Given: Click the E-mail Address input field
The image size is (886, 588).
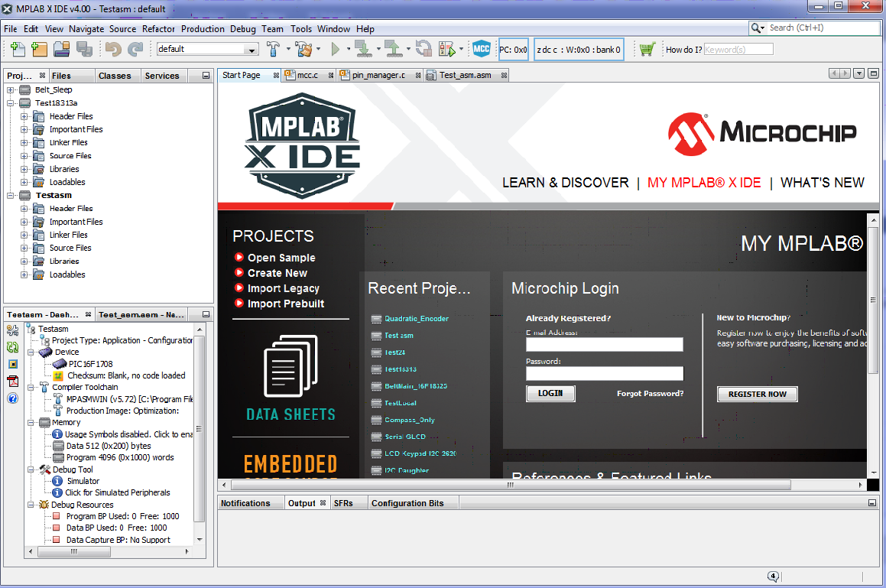Looking at the screenshot, I should [x=604, y=344].
